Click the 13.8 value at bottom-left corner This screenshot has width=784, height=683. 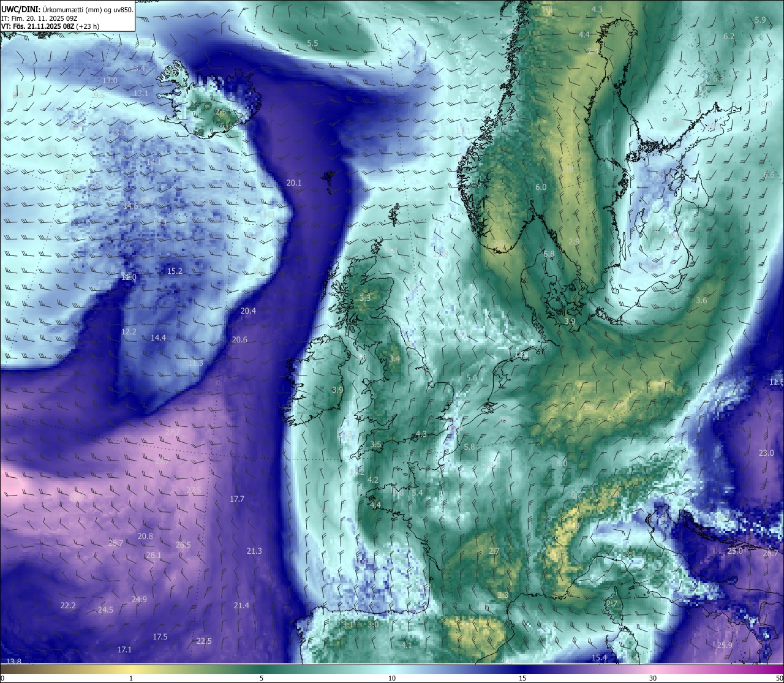[x=13, y=661]
